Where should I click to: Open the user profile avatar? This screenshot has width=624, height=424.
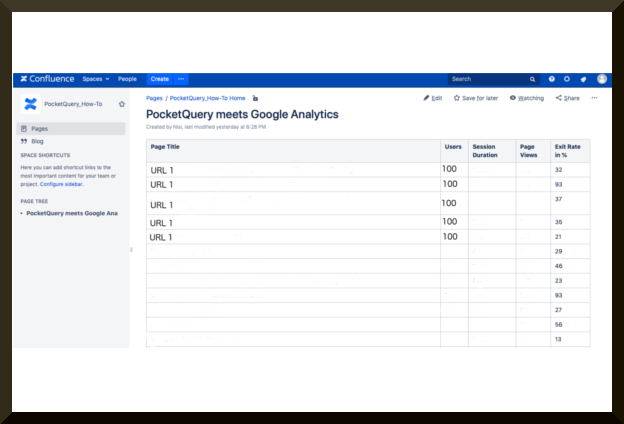pyautogui.click(x=602, y=79)
